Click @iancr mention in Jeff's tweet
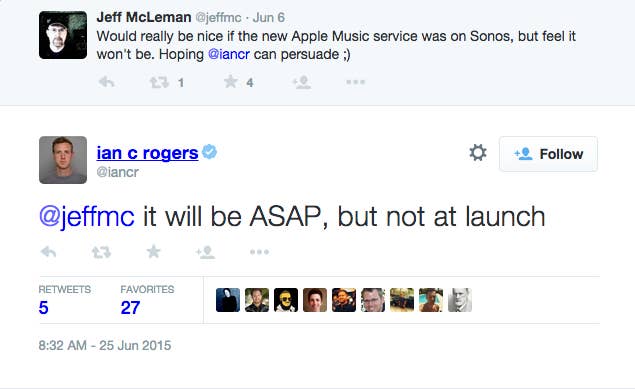The image size is (635, 389). pos(229,54)
